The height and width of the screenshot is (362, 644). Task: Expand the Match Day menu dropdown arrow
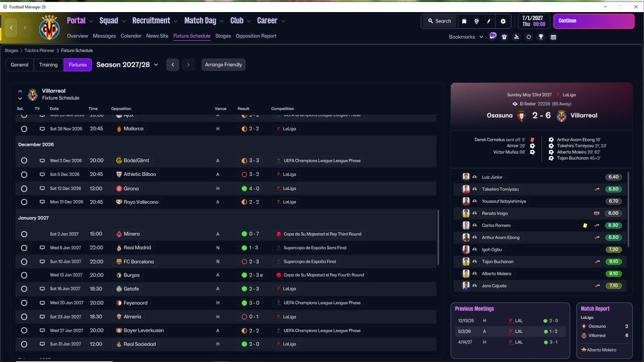[222, 21]
